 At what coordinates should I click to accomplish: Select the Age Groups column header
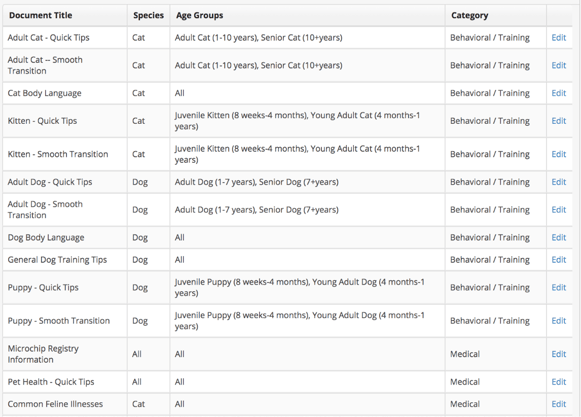[x=199, y=16]
